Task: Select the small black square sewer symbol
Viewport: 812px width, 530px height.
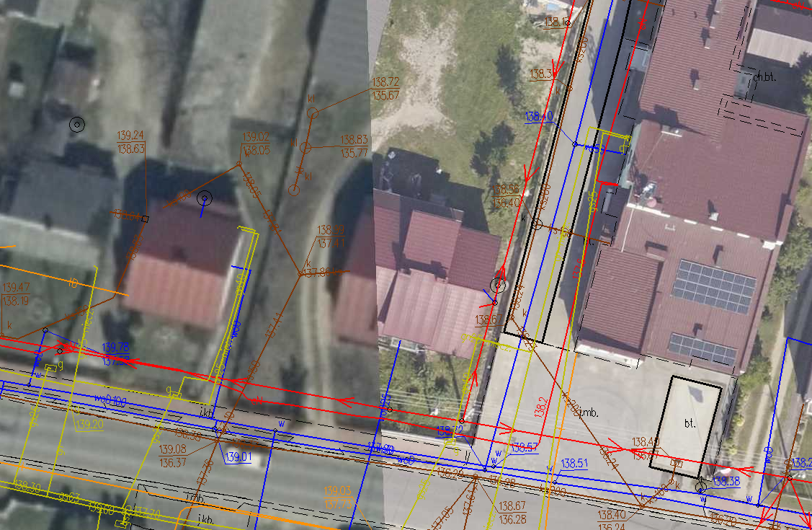Action: click(145, 218)
